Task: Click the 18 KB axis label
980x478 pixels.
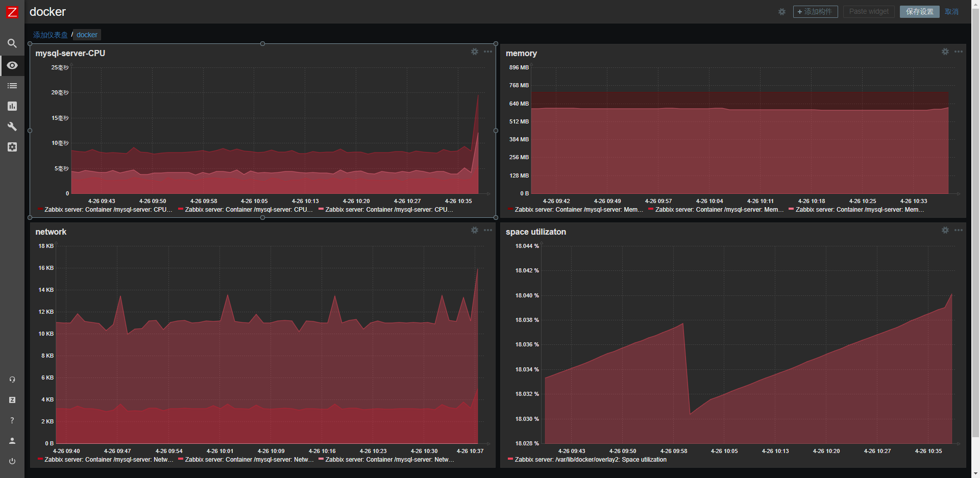Action: [x=46, y=246]
